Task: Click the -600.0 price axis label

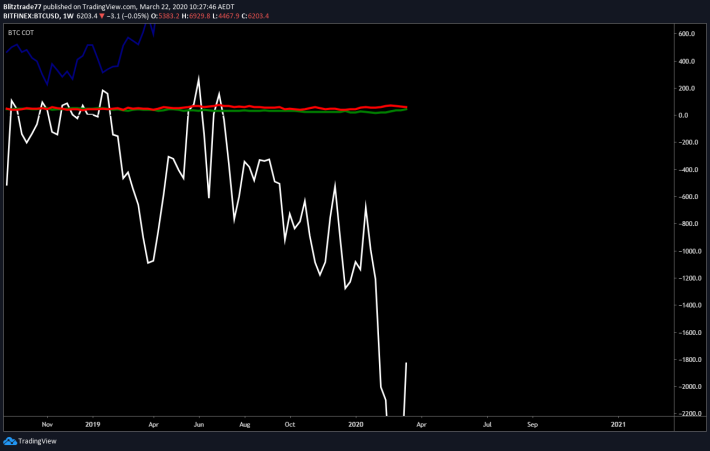Action: (687, 197)
